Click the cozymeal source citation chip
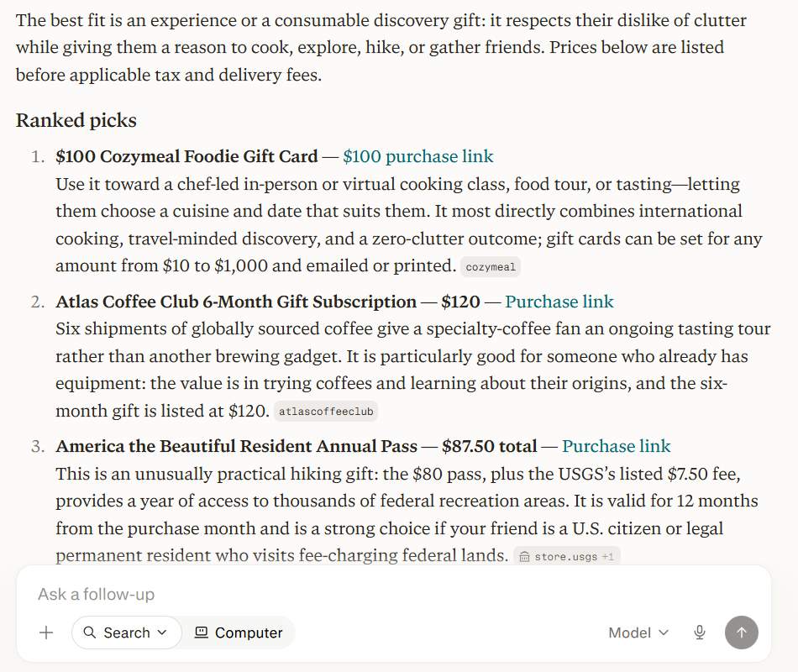 491,267
